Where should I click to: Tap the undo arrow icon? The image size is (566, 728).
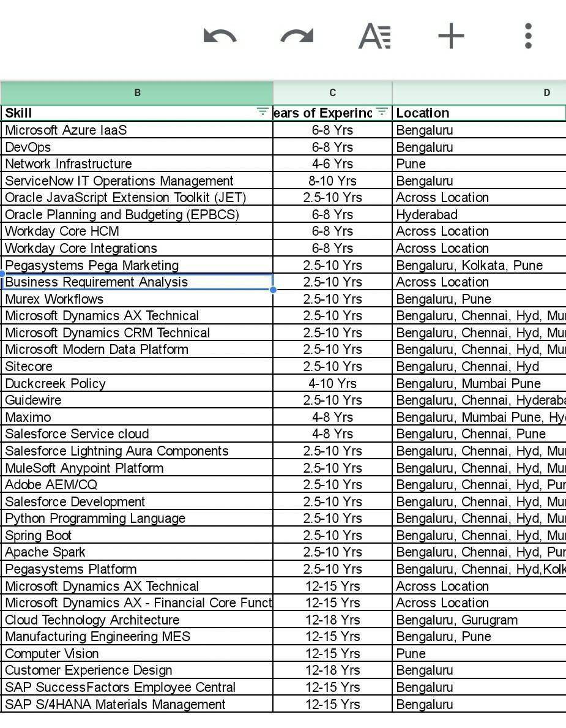pyautogui.click(x=220, y=36)
